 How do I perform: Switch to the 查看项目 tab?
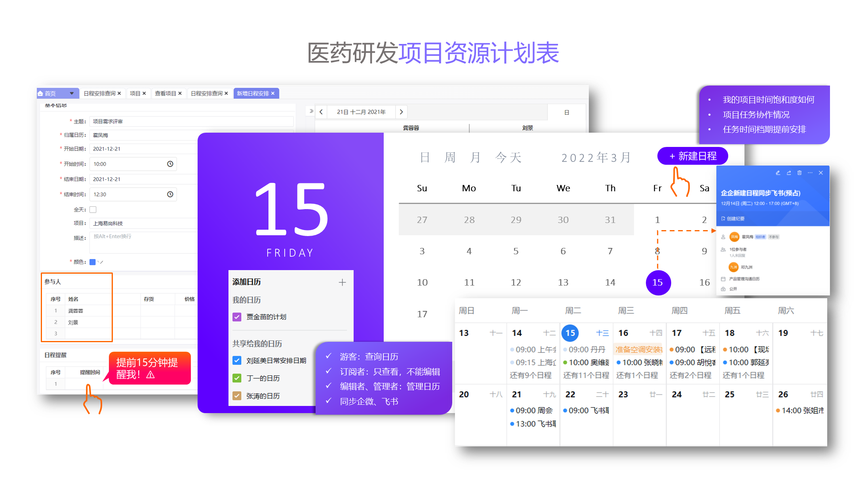pos(165,93)
